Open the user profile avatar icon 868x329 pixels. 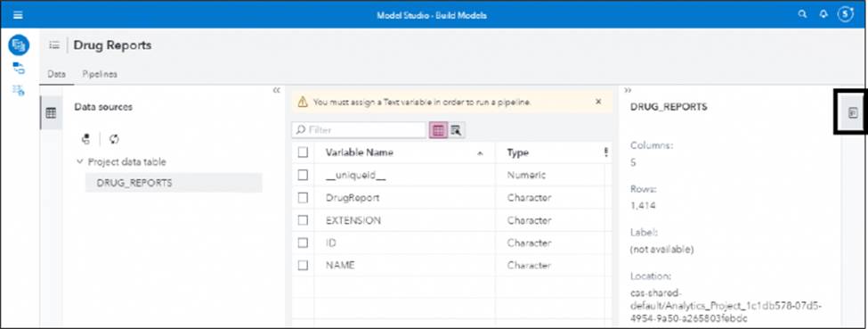846,15
